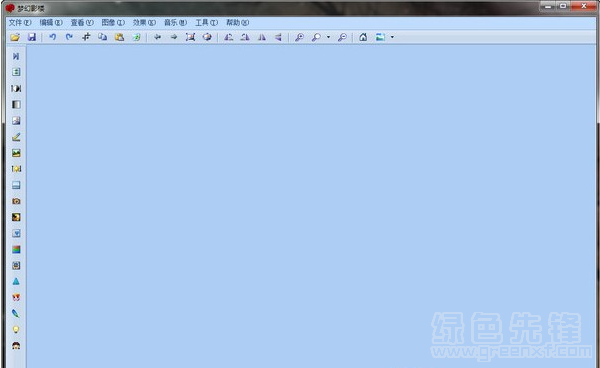This screenshot has height=368, width=600.
Task: Go to previous image with left arrow
Action: point(157,37)
